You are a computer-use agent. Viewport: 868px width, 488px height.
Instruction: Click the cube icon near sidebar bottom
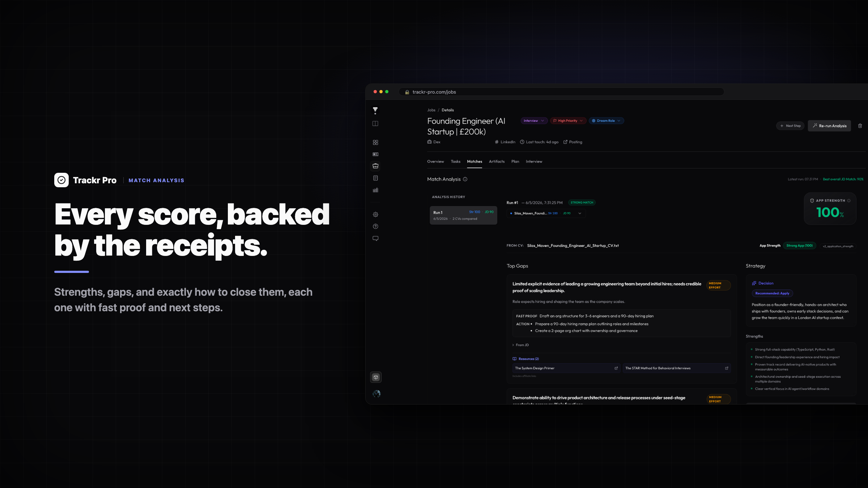point(376,377)
